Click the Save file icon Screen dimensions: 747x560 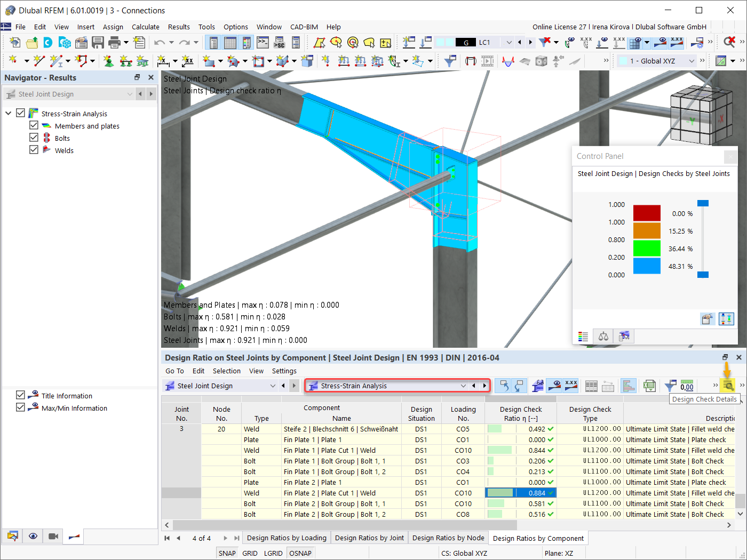pyautogui.click(x=98, y=42)
